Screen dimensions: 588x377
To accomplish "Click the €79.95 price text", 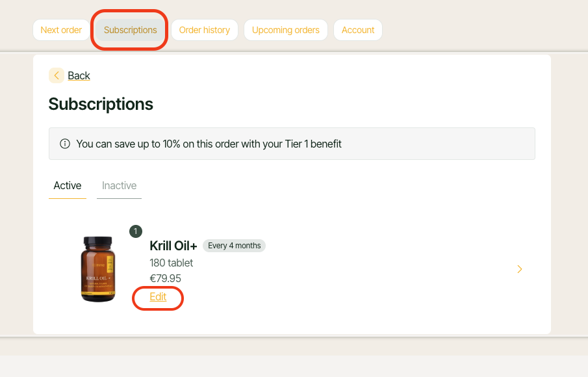I will click(166, 278).
